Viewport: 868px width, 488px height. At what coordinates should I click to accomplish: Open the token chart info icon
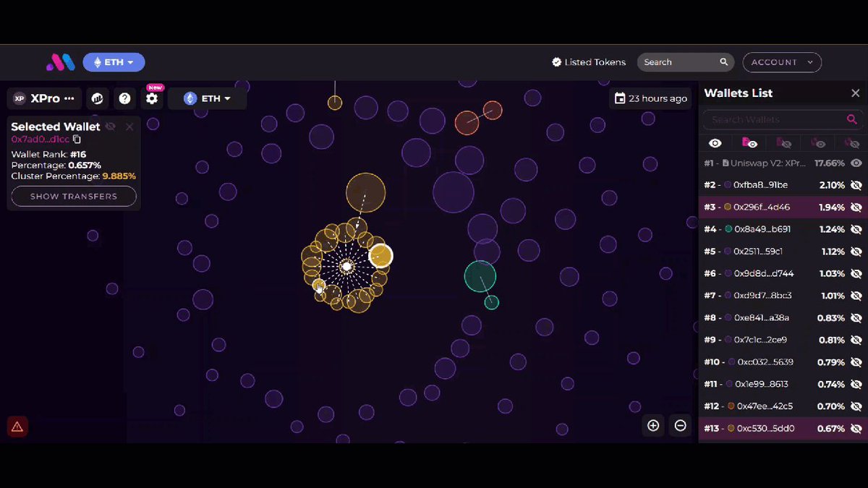tap(98, 98)
